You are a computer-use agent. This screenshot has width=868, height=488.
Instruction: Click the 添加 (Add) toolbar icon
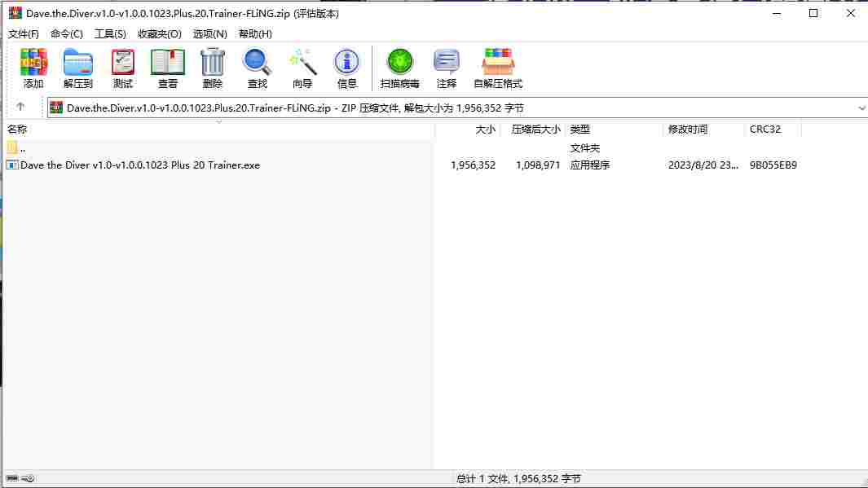point(33,68)
